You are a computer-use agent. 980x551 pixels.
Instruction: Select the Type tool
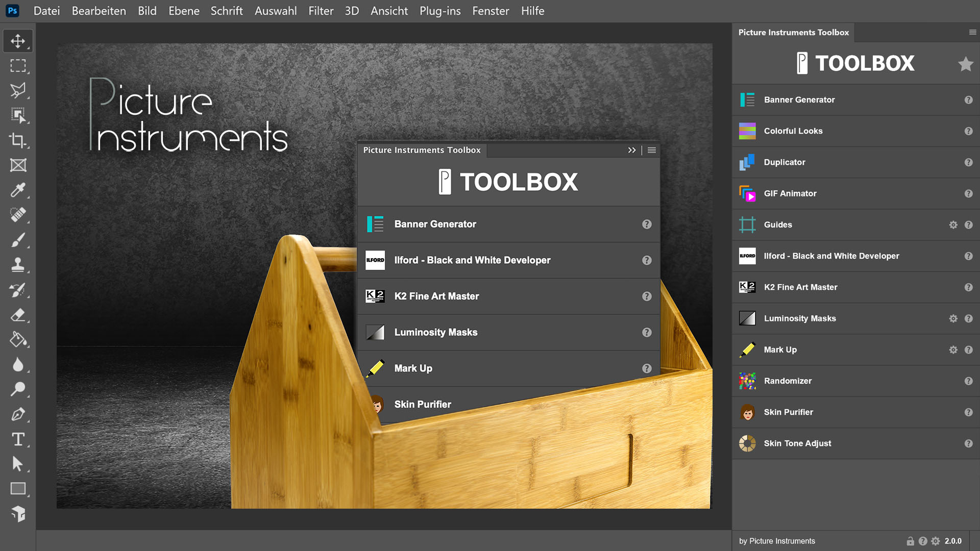click(x=18, y=439)
